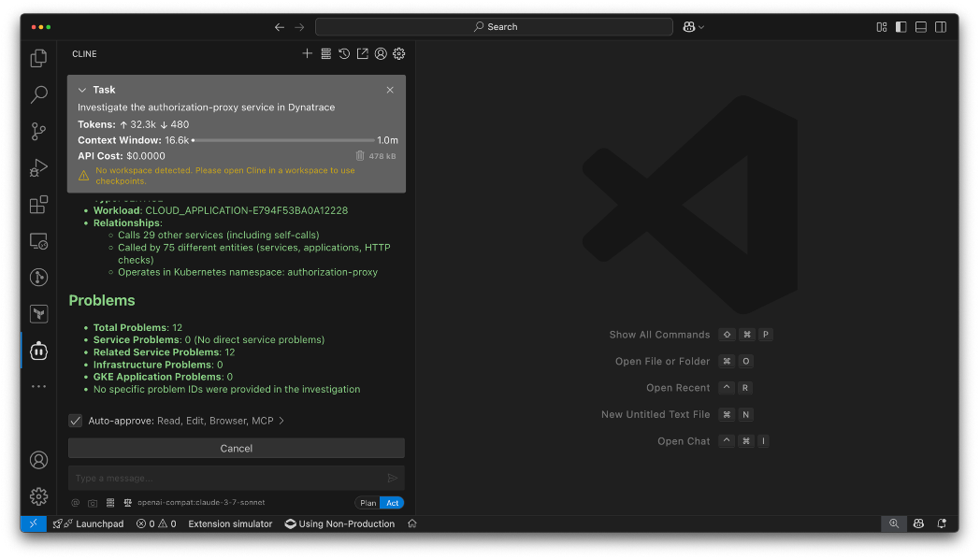Start a new Cline task with plus icon
Image resolution: width=980 pixels, height=559 pixels.
pyautogui.click(x=307, y=54)
